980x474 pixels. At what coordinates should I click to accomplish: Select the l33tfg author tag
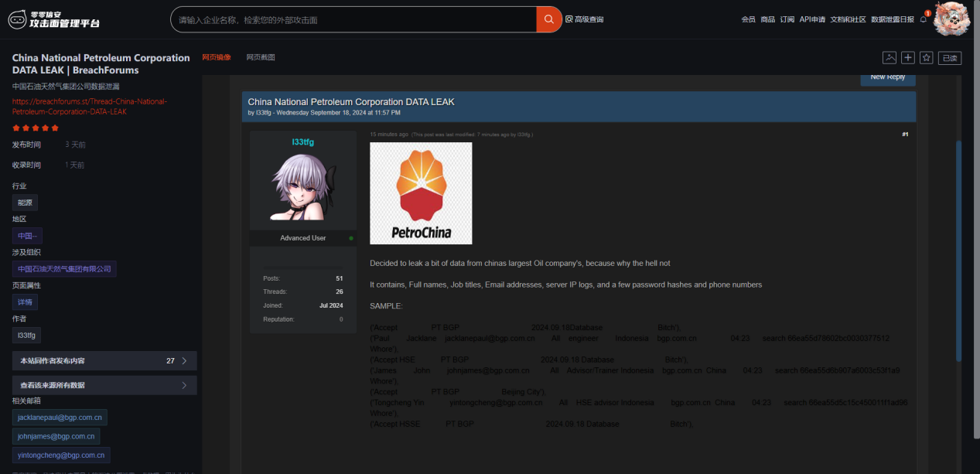(x=26, y=335)
